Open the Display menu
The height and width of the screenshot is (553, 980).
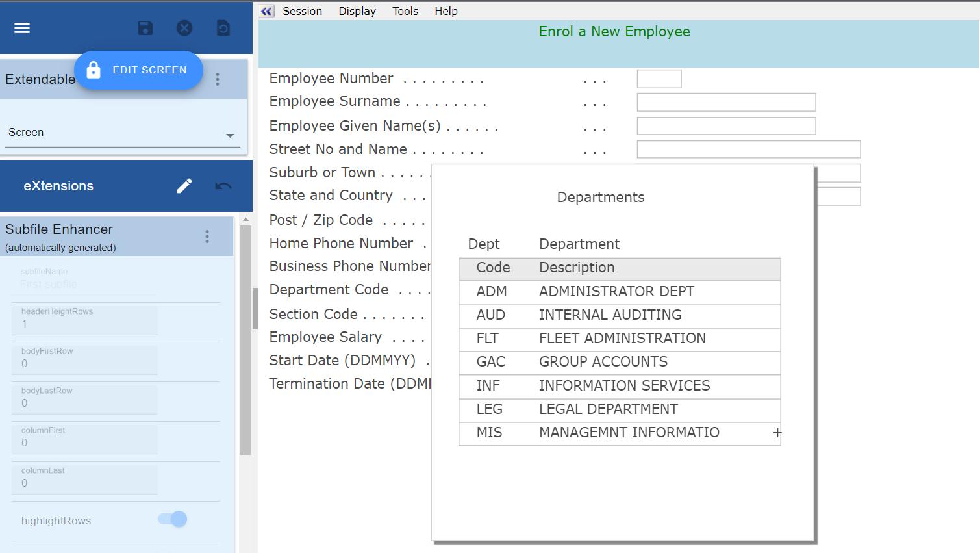[x=357, y=11]
